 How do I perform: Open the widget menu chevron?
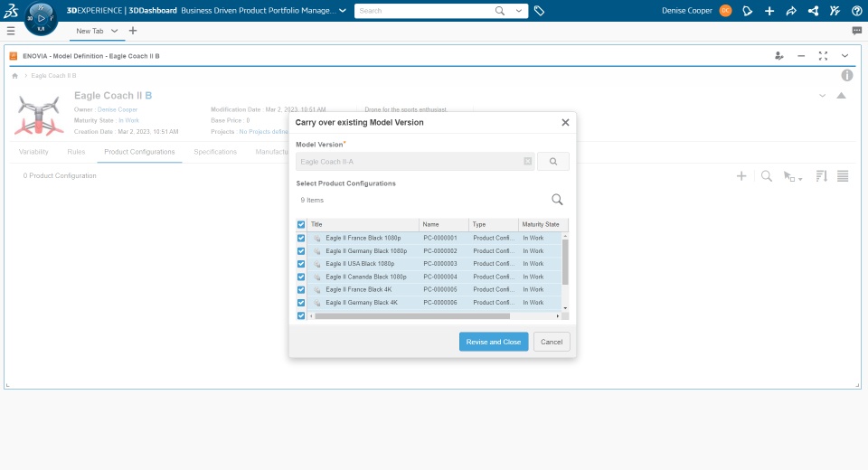click(844, 56)
